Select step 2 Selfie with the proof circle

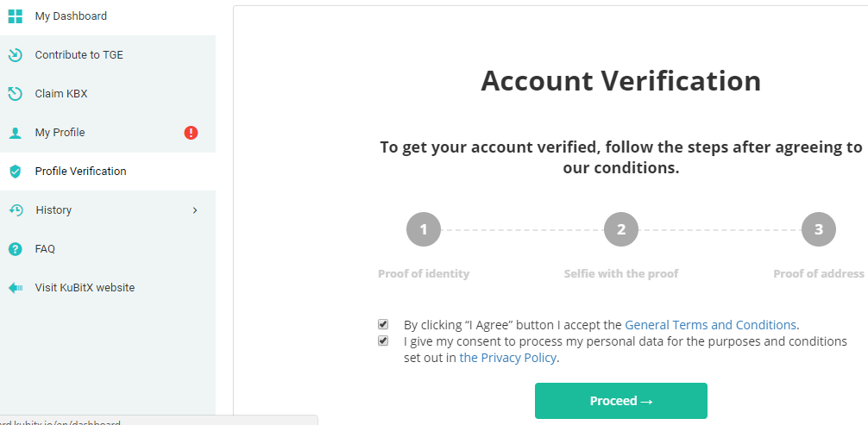click(x=621, y=229)
